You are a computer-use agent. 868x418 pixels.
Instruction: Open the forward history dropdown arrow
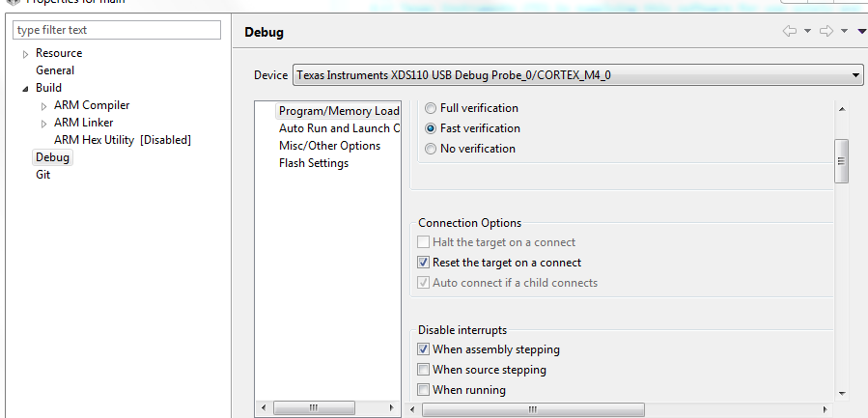844,32
